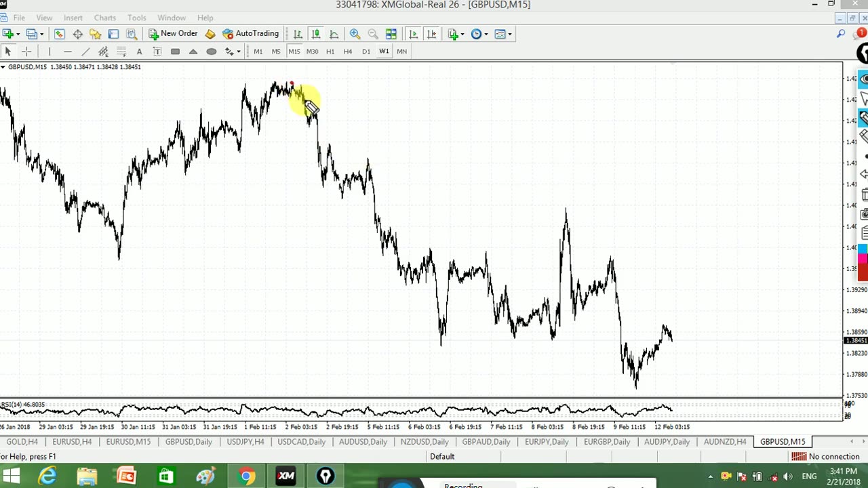Open the Data Window crosshair icon
This screenshot has height=488, width=868.
tap(77, 34)
